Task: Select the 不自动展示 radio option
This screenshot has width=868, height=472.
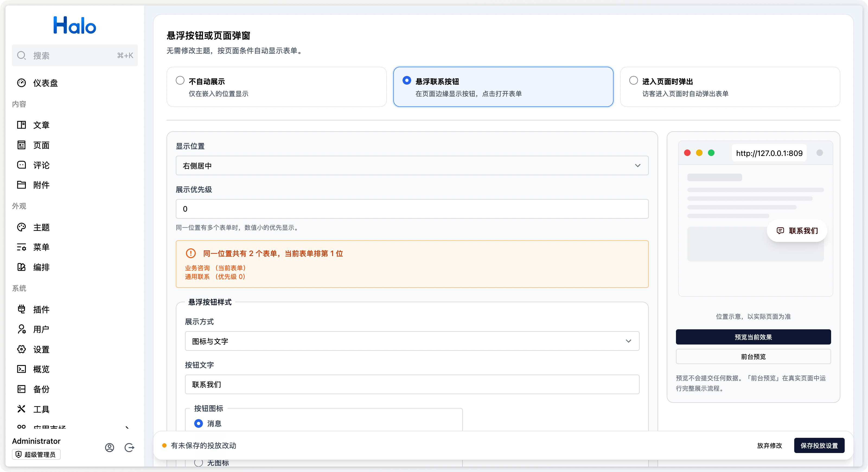Action: 180,81
